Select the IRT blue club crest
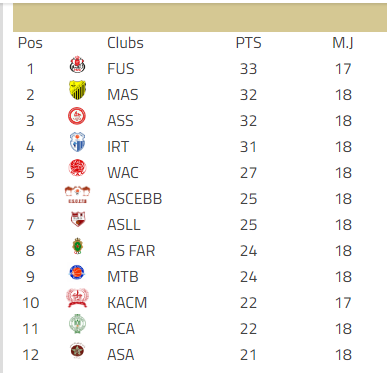387x373 pixels. [x=77, y=142]
